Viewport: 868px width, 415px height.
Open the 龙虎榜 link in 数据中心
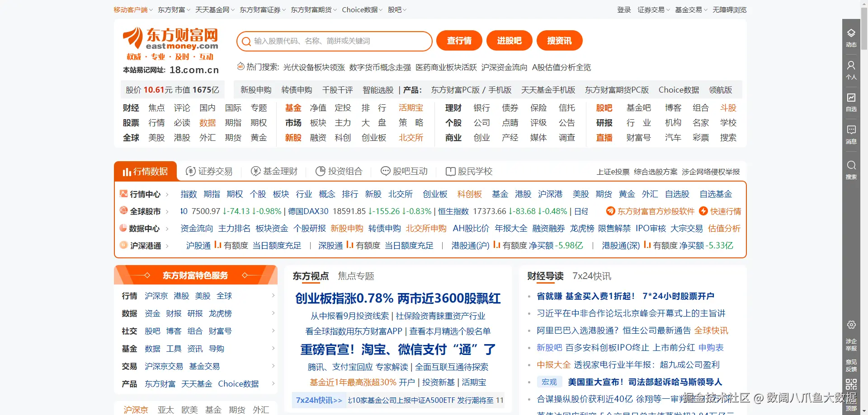(x=582, y=228)
